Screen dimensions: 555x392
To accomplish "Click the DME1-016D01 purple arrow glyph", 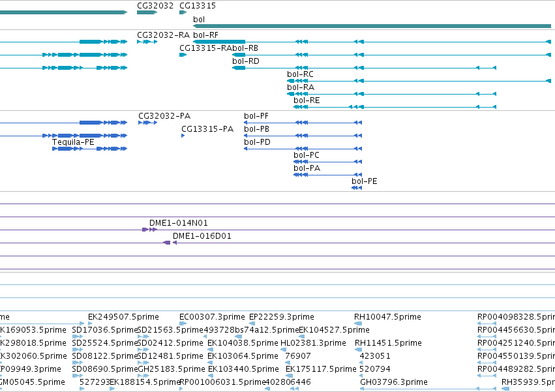I will (170, 243).
